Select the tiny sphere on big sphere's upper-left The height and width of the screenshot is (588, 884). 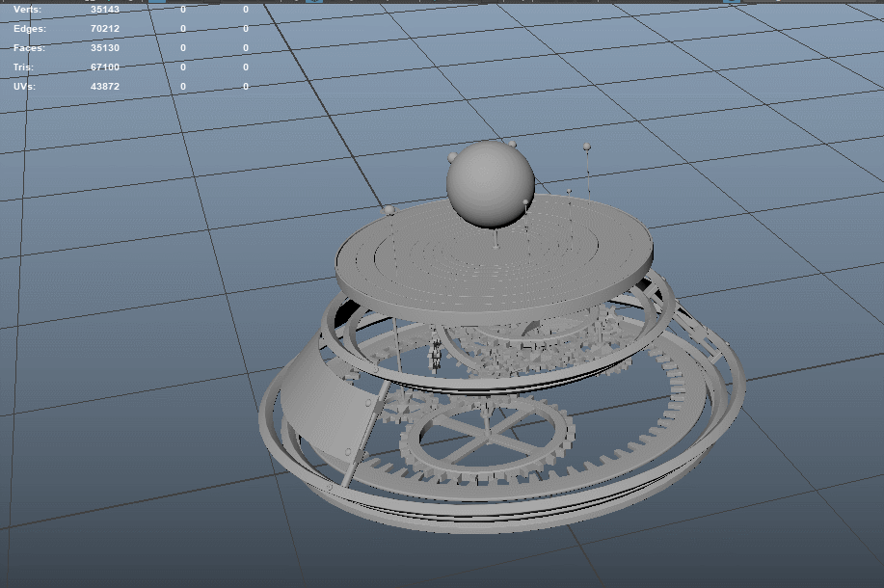451,155
